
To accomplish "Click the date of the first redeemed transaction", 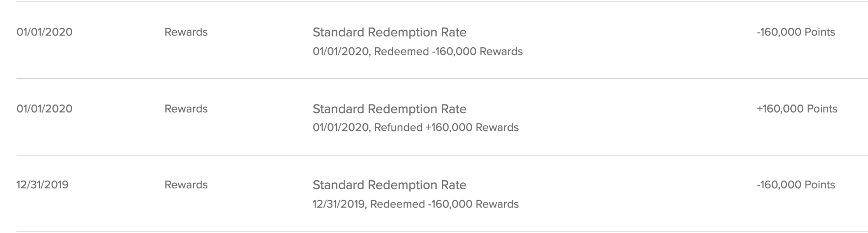I will tap(44, 32).
